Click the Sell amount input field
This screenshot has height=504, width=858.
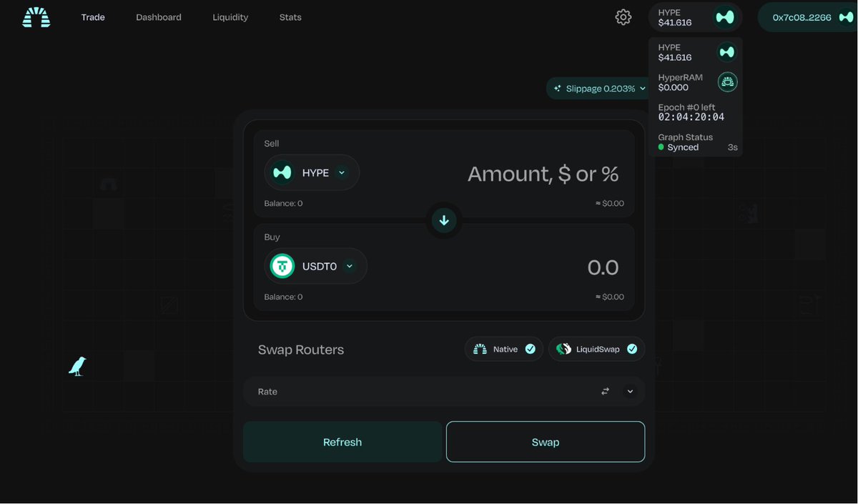[543, 174]
